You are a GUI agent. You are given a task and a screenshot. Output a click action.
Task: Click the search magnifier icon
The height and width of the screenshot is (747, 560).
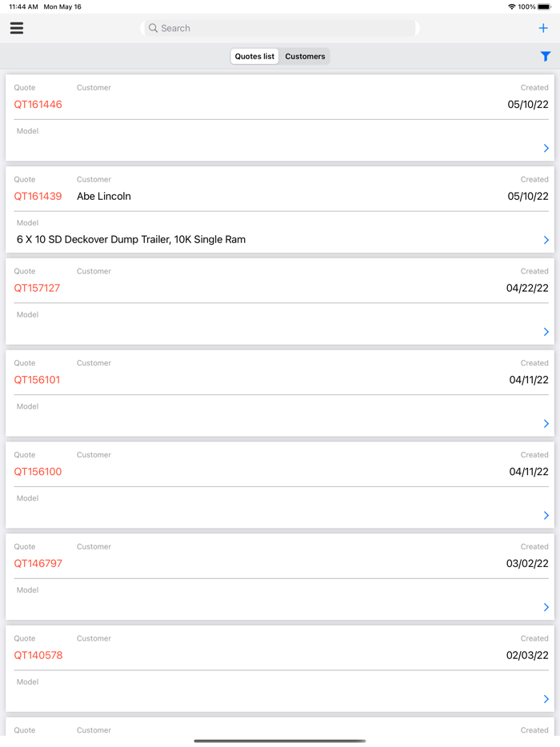[x=153, y=28]
